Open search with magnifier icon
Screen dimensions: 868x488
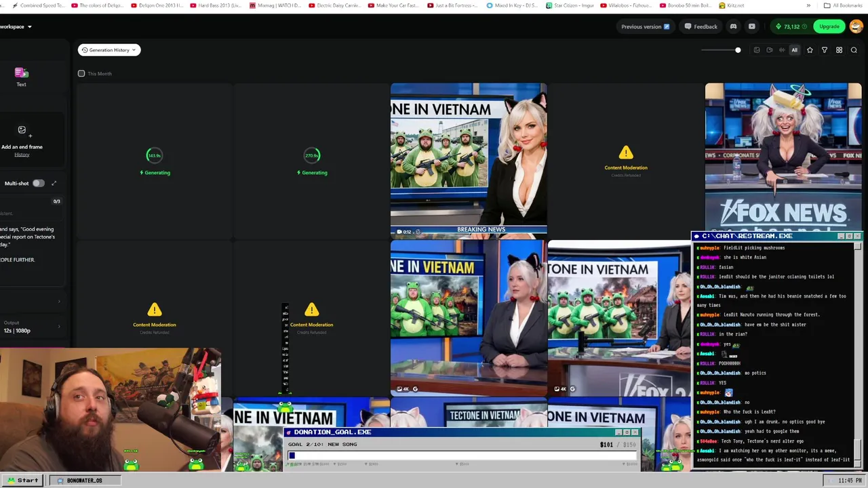point(854,50)
